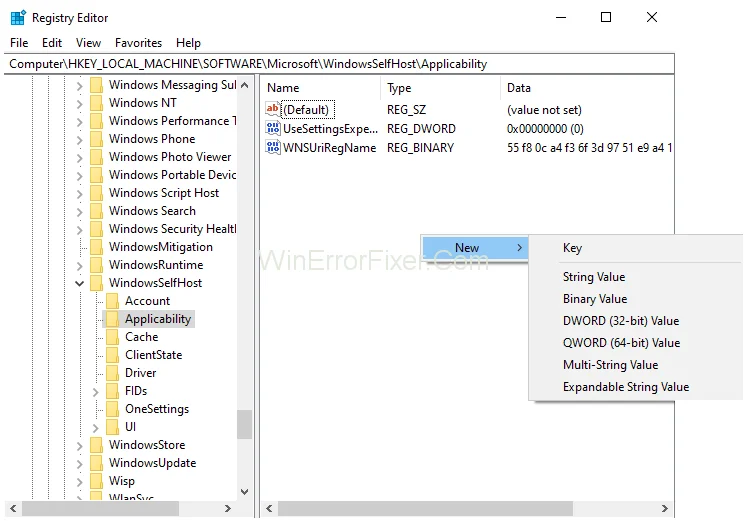The width and height of the screenshot is (747, 521).
Task: Click the values pane scroll right arrow
Action: click(x=665, y=509)
